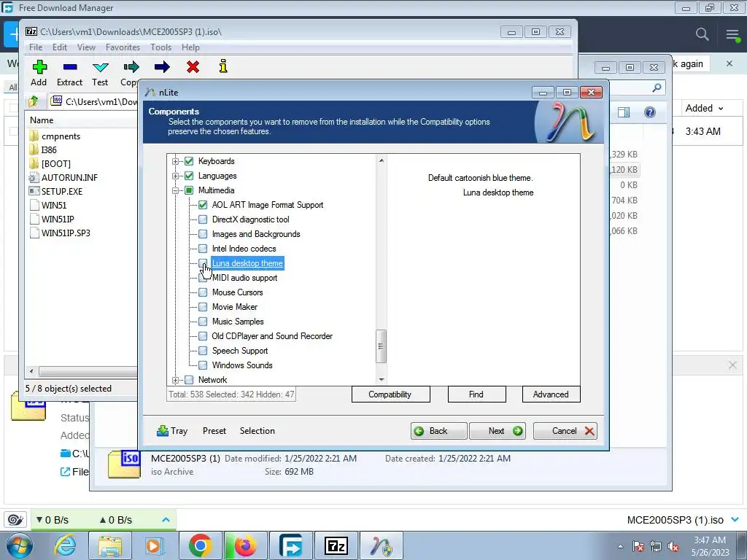Viewport: 747px width, 560px height.
Task: Check Mouse Cursors checkbox
Action: coord(203,292)
